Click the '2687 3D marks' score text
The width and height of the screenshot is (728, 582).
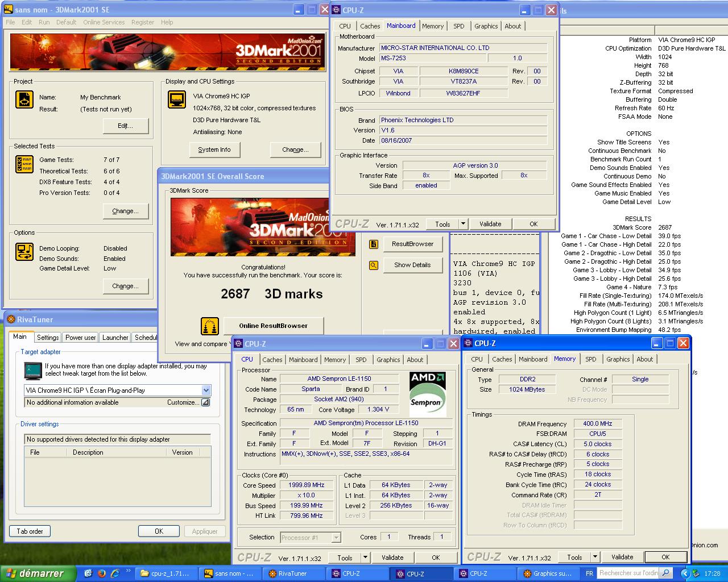272,294
